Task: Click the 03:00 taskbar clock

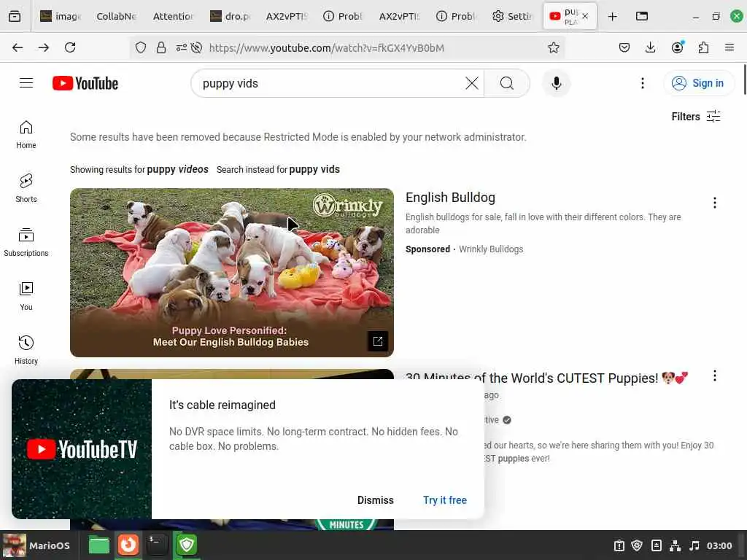Action: click(x=719, y=545)
